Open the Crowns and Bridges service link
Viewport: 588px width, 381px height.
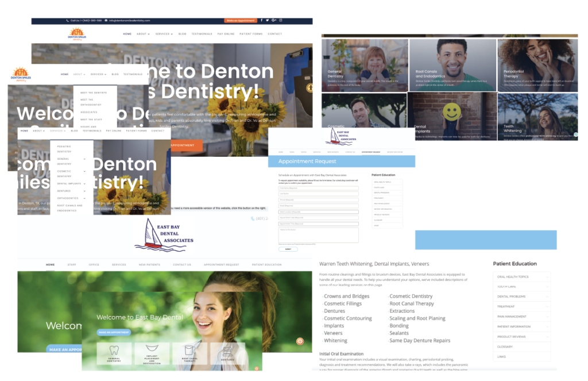pos(346,296)
